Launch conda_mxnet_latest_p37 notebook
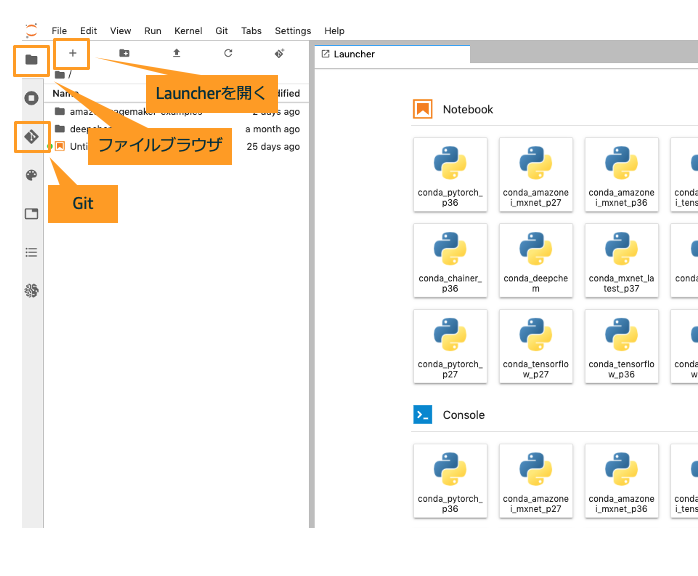The height and width of the screenshot is (576, 698). (621, 260)
